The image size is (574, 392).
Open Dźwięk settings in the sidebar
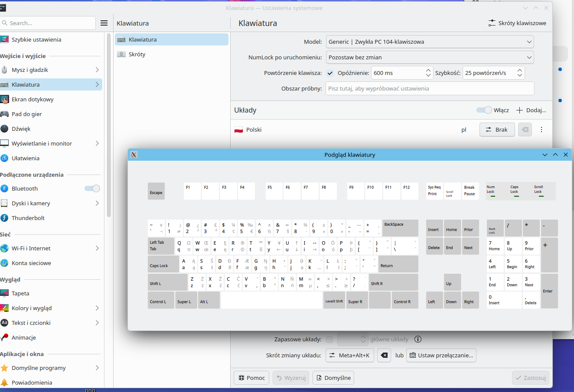click(x=21, y=129)
